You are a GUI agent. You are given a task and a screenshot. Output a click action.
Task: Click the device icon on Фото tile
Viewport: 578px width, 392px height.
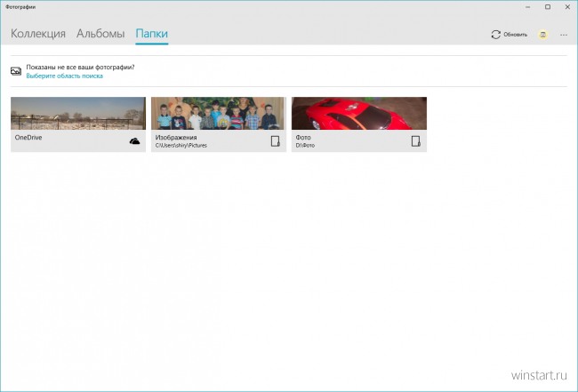[415, 140]
